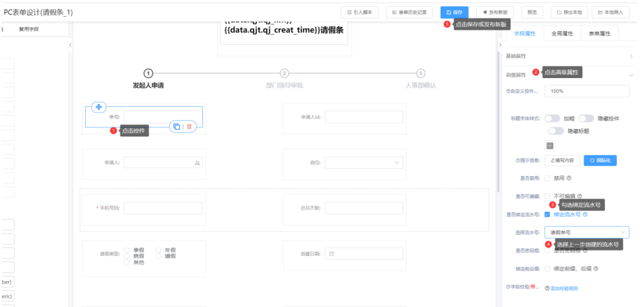This screenshot has height=307, width=644.
Task: Collapse the right properties panel arrow handle
Action: click(500, 45)
